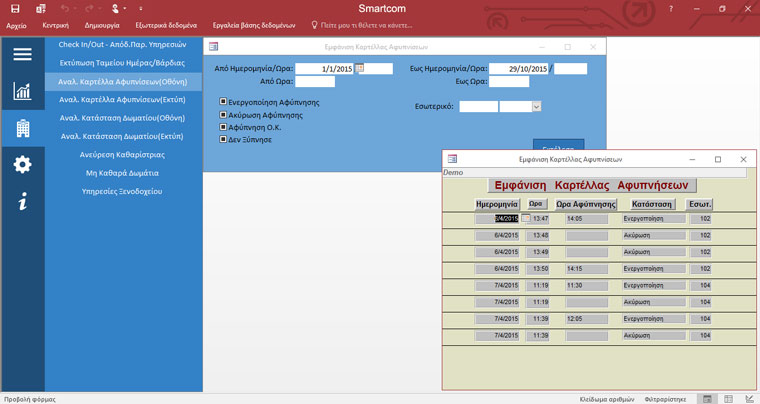The height and width of the screenshot is (404, 760).
Task: Switch to Form view in status bar
Action: (x=707, y=398)
